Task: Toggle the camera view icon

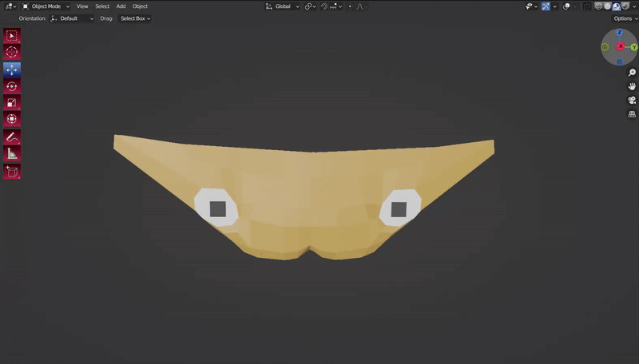Action: click(632, 100)
